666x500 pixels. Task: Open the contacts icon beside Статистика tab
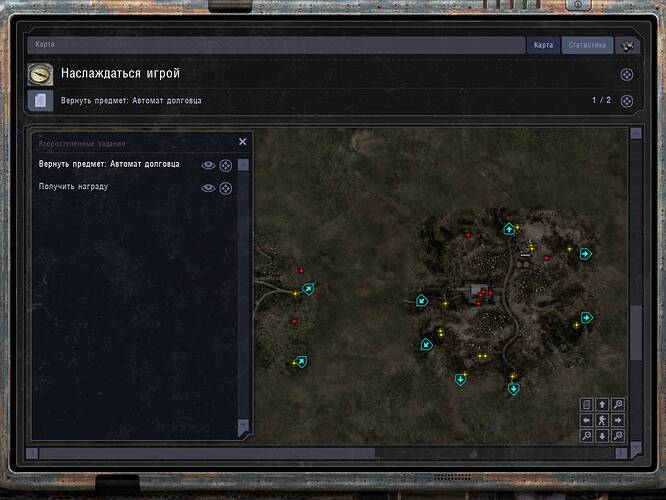[x=627, y=45]
